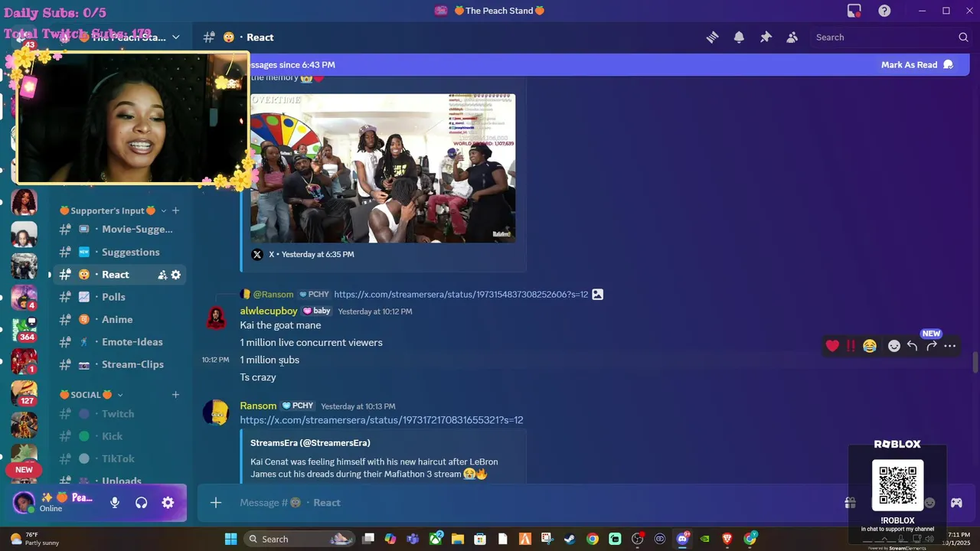Open the Threads icon in channel header
The image size is (980, 551).
(x=712, y=37)
